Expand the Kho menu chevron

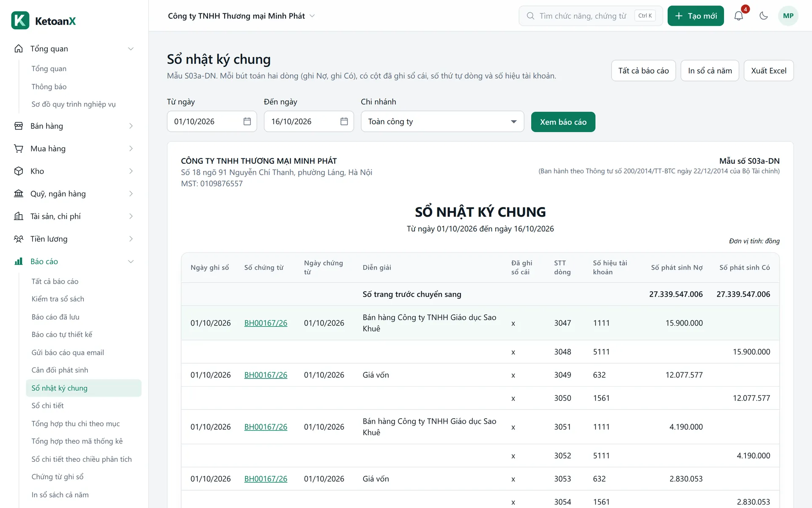(x=131, y=171)
